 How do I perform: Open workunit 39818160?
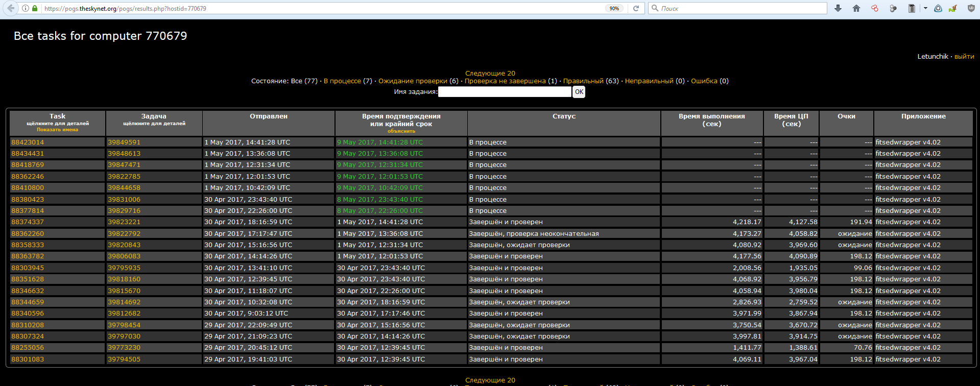coord(124,279)
